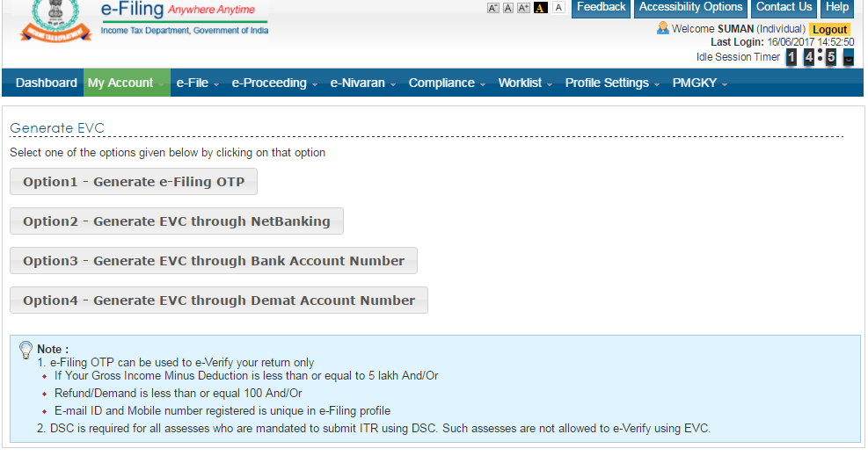Click the user avatar icon beside Welcome
The height and width of the screenshot is (456, 868).
coord(663,28)
